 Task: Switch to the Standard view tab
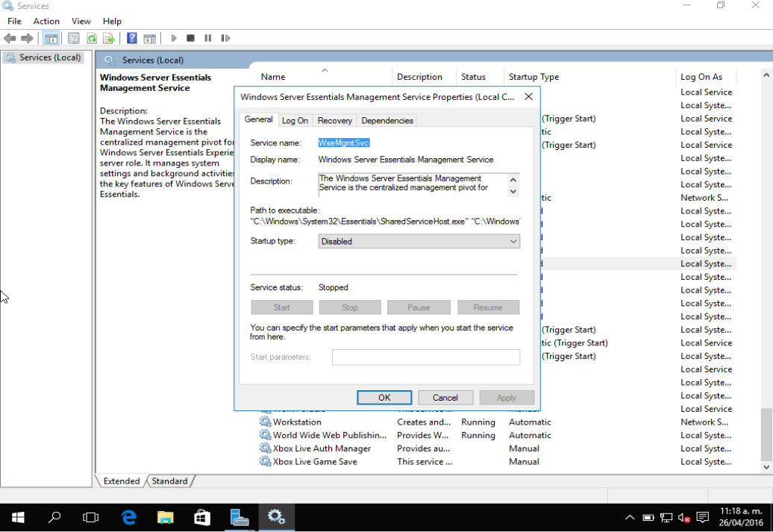click(x=169, y=481)
